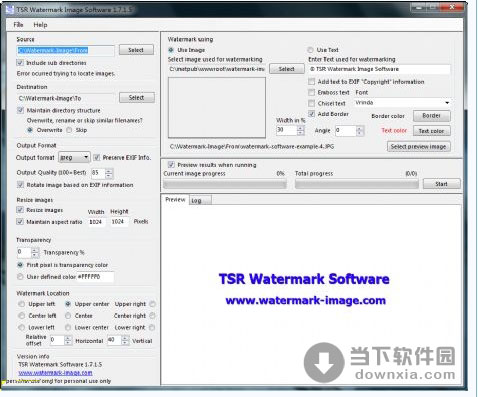Select the Use Image radio button
The width and height of the screenshot is (479, 397).
click(171, 50)
